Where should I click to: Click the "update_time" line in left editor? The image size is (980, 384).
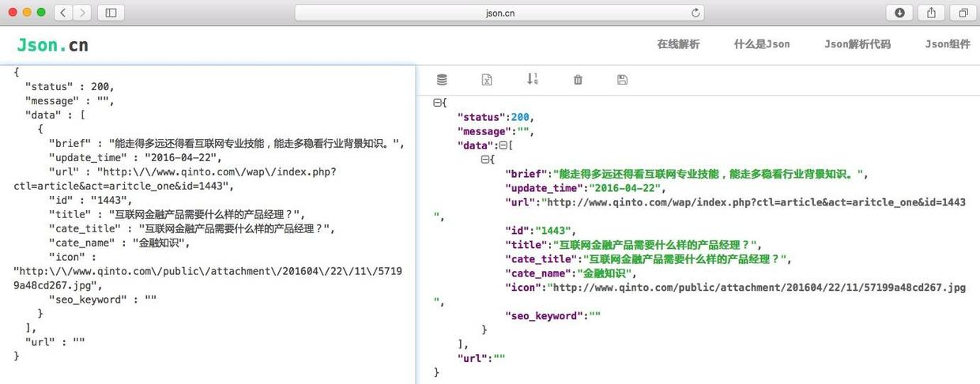[x=135, y=158]
